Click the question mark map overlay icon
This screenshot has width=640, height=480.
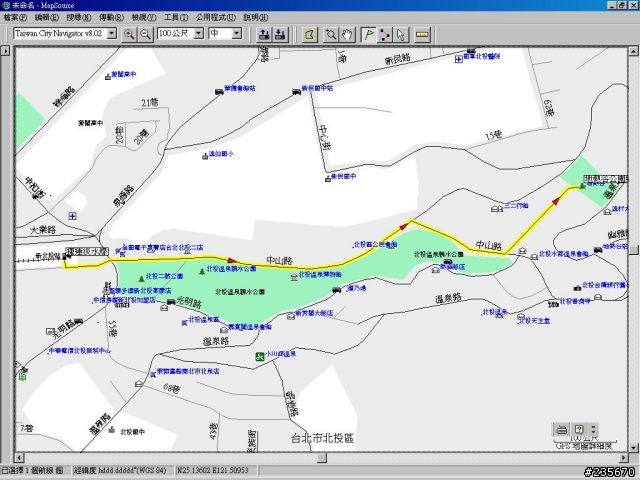(x=579, y=429)
